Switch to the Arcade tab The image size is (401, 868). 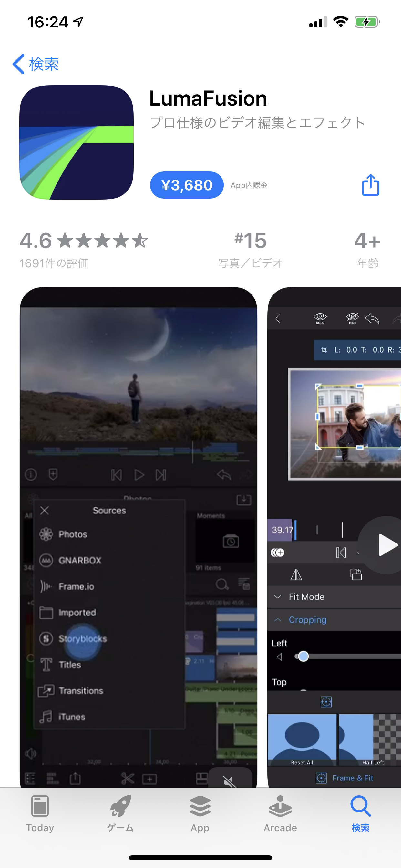click(280, 813)
